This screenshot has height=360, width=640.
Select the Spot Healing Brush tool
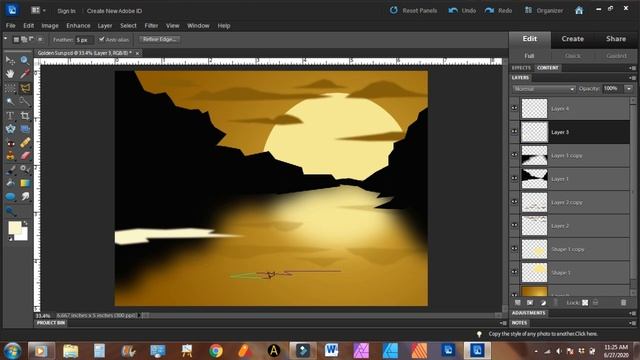(x=25, y=143)
